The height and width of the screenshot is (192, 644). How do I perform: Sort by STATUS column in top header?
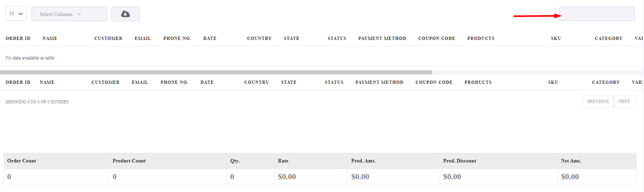(337, 38)
